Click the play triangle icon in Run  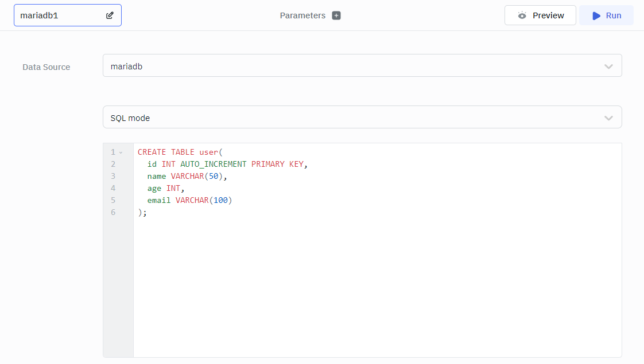[x=596, y=15]
